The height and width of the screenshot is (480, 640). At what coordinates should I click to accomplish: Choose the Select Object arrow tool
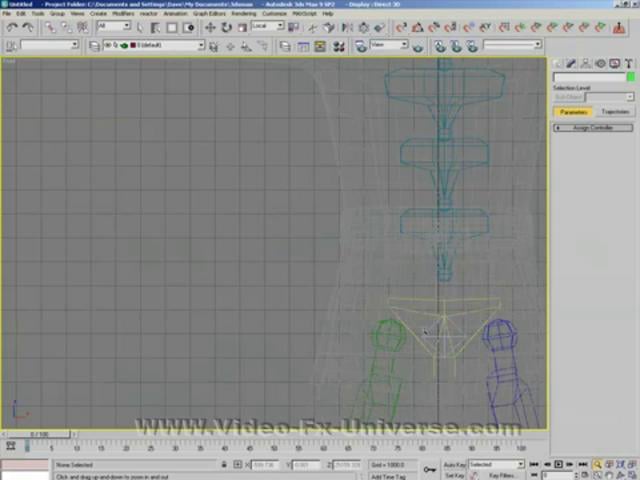pos(140,27)
